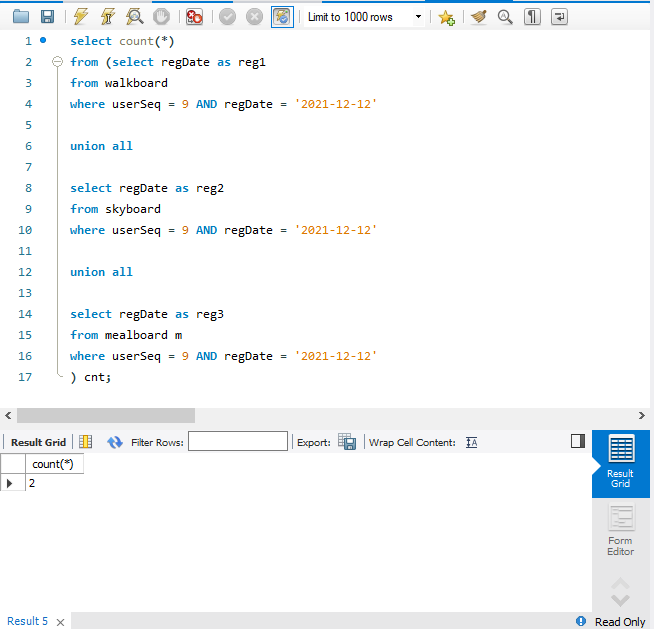This screenshot has height=629, width=654.
Task: Save the script with the floppy icon
Action: pos(48,17)
